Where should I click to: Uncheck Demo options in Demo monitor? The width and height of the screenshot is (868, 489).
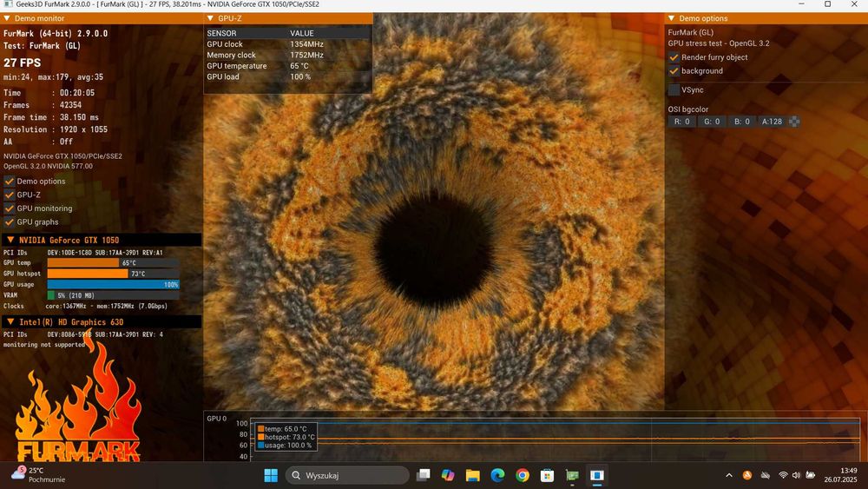coord(10,181)
